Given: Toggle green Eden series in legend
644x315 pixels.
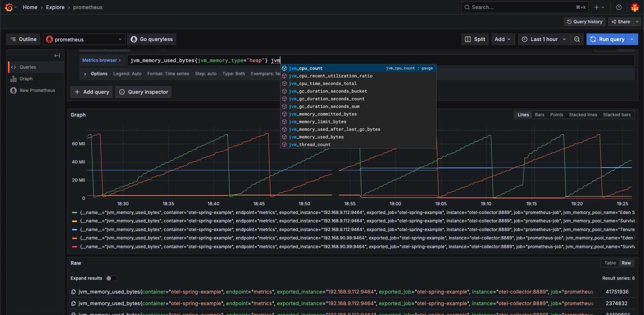Looking at the screenshot, I should tap(75, 213).
